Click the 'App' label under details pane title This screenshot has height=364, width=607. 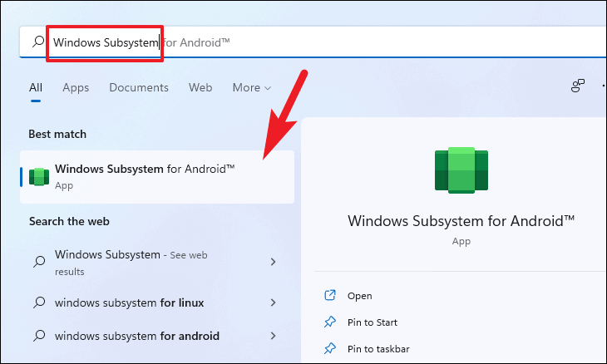461,241
